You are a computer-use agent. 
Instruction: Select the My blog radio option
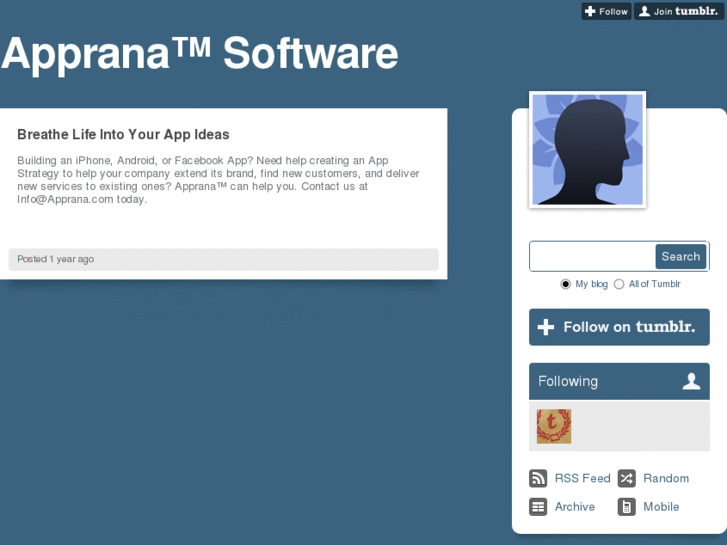coord(565,284)
